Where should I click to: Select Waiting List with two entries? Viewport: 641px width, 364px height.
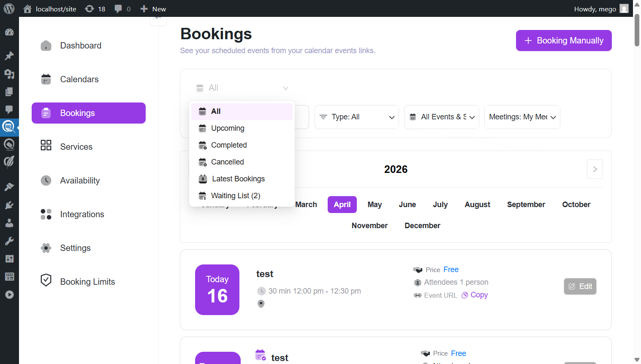pyautogui.click(x=235, y=196)
